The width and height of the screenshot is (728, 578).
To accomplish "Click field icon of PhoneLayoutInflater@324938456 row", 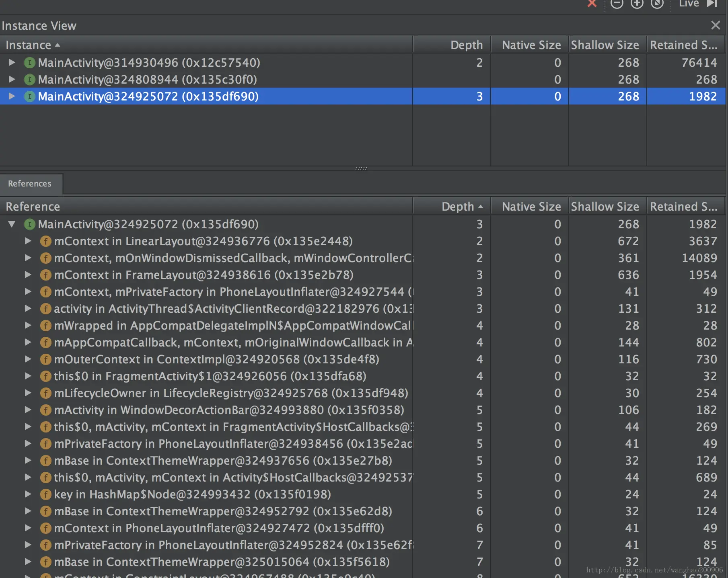I will click(46, 444).
